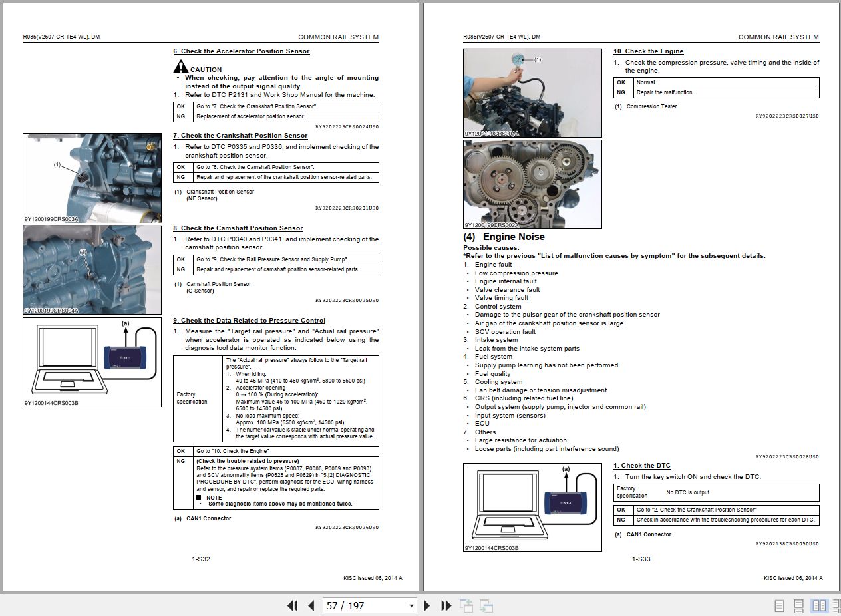The image size is (841, 616).
Task: Click the compression tester photograph
Action: pos(532,92)
